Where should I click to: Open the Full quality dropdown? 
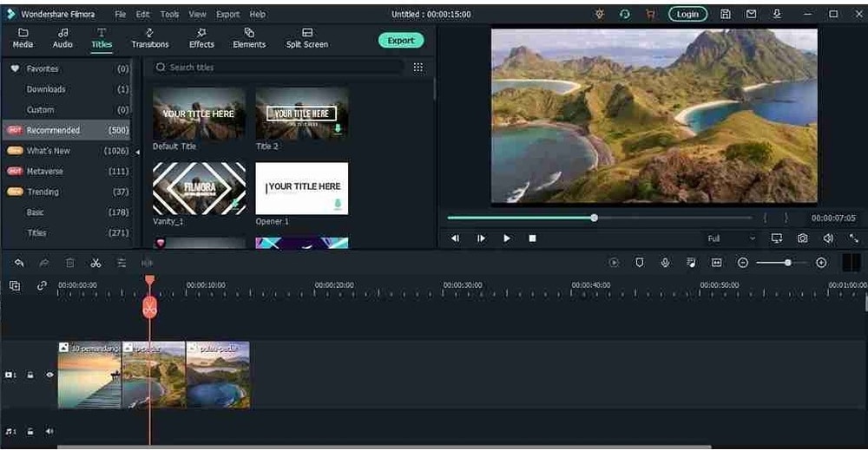coord(731,238)
